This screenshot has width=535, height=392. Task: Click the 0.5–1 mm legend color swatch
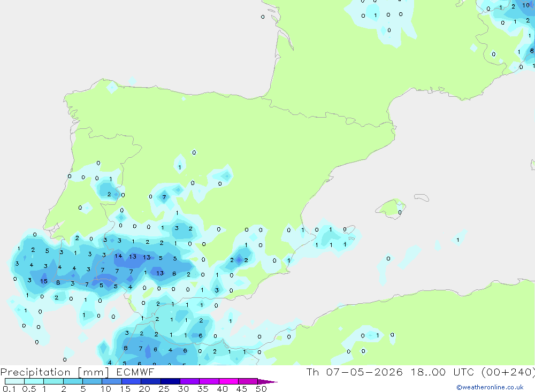34,381
